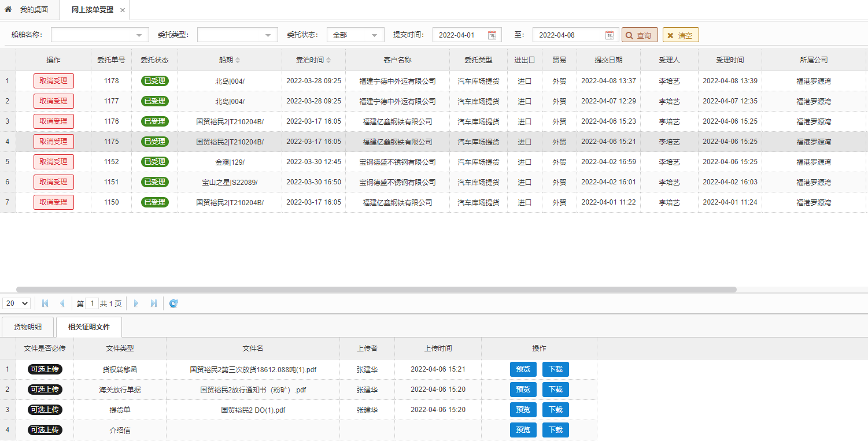Click the 客户名称 column header
Screen dimensions: 868x445
pos(398,60)
